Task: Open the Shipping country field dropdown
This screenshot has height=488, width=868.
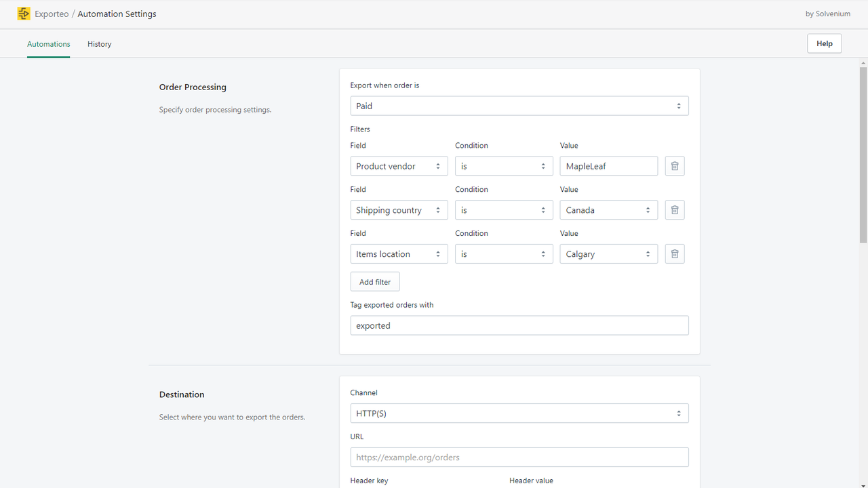Action: tap(399, 210)
